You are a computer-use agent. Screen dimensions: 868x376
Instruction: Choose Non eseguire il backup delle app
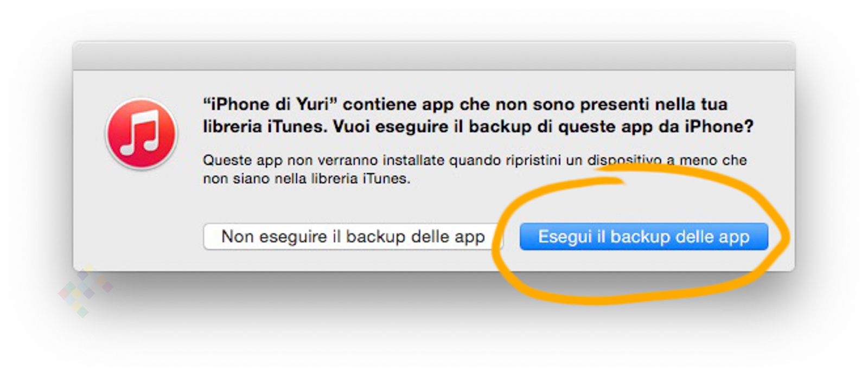coord(353,237)
